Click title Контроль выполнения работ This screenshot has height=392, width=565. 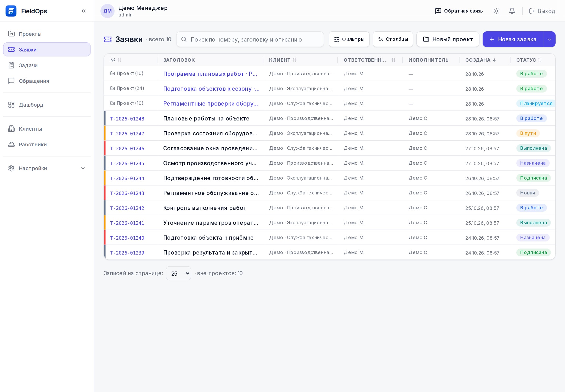click(205, 208)
